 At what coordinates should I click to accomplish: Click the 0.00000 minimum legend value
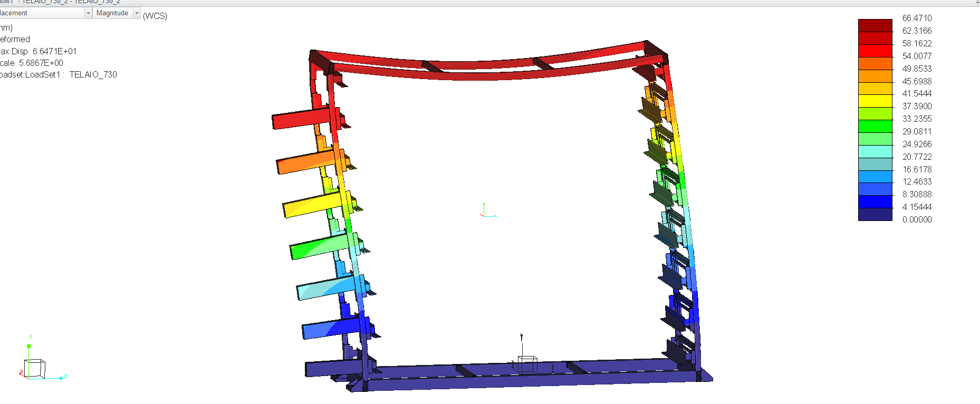[x=917, y=219]
